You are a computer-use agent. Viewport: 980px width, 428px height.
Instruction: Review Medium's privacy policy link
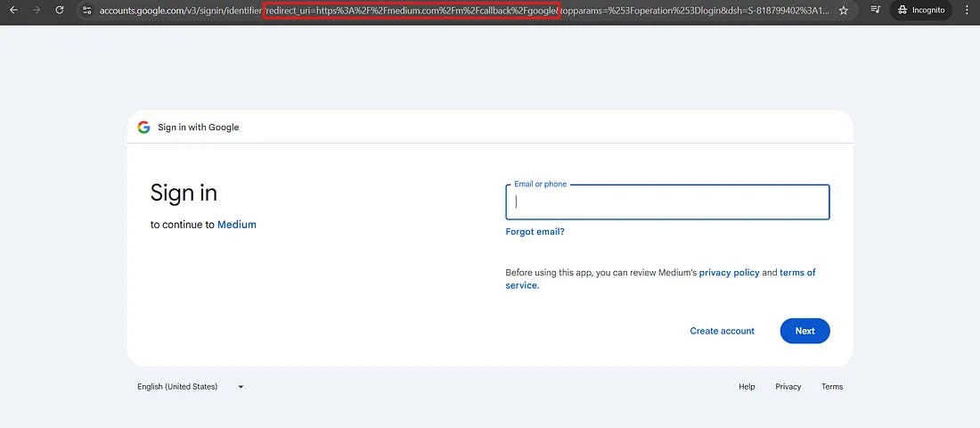tap(730, 273)
